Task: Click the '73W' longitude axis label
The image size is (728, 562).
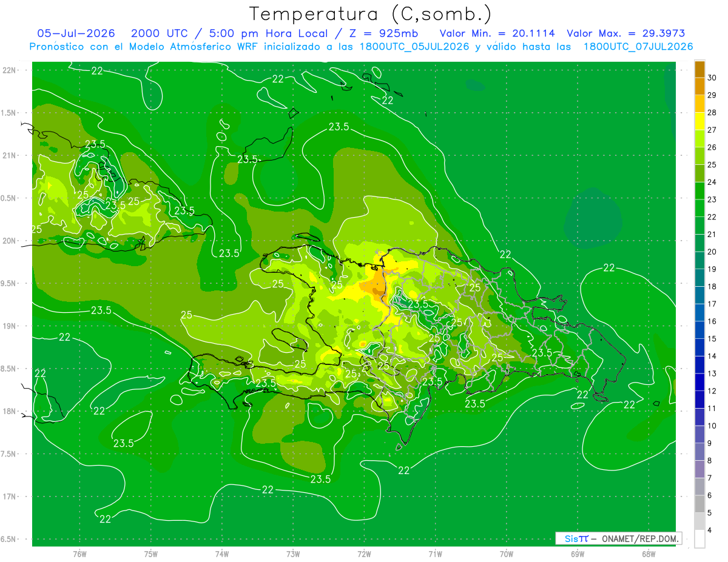Action: coord(293,554)
